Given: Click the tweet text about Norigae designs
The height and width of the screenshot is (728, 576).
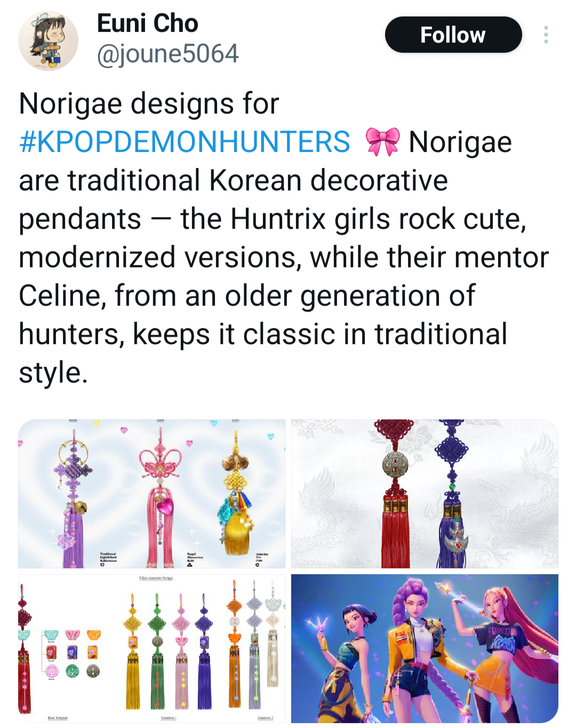Looking at the screenshot, I should (x=284, y=238).
